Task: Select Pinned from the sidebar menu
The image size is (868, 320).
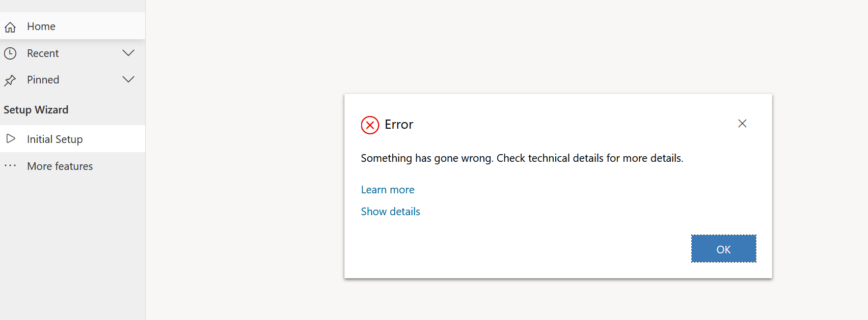Action: coord(43,80)
